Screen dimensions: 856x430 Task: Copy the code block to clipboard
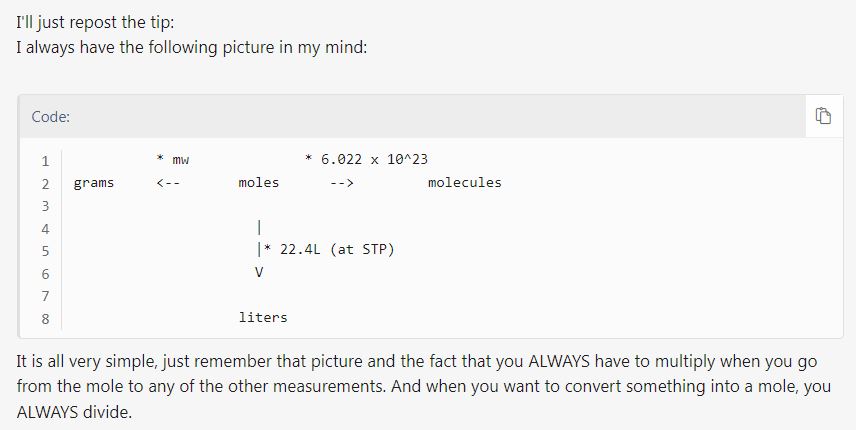click(x=823, y=116)
